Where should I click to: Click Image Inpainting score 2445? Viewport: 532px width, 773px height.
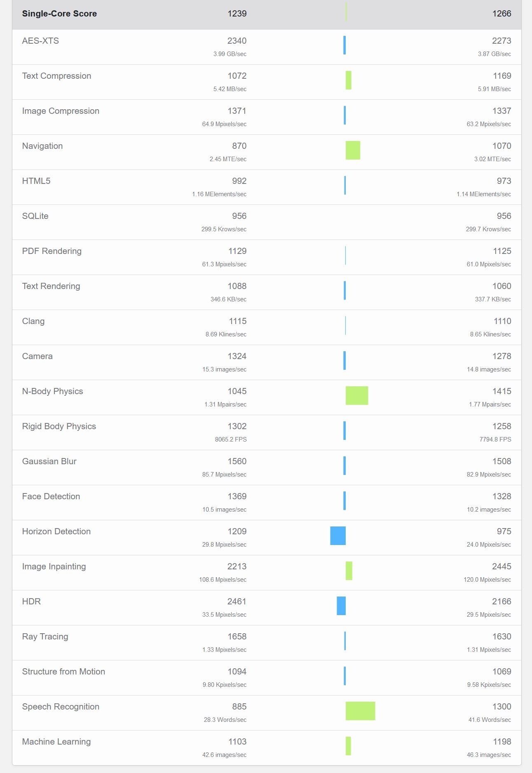tap(502, 566)
